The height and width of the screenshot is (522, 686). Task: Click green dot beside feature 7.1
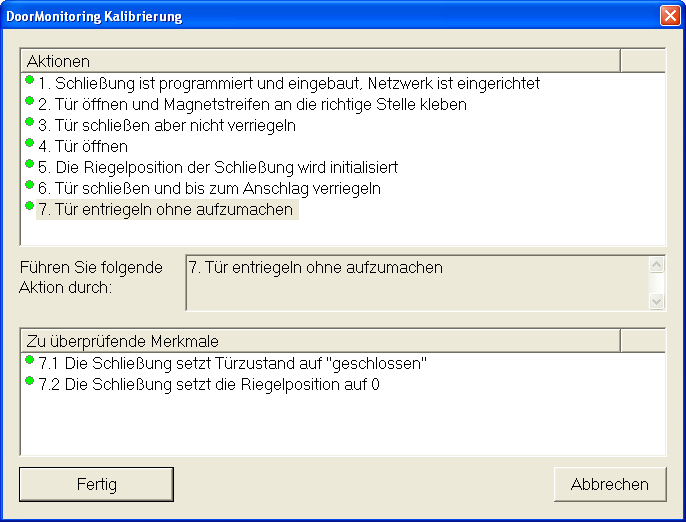click(x=29, y=359)
